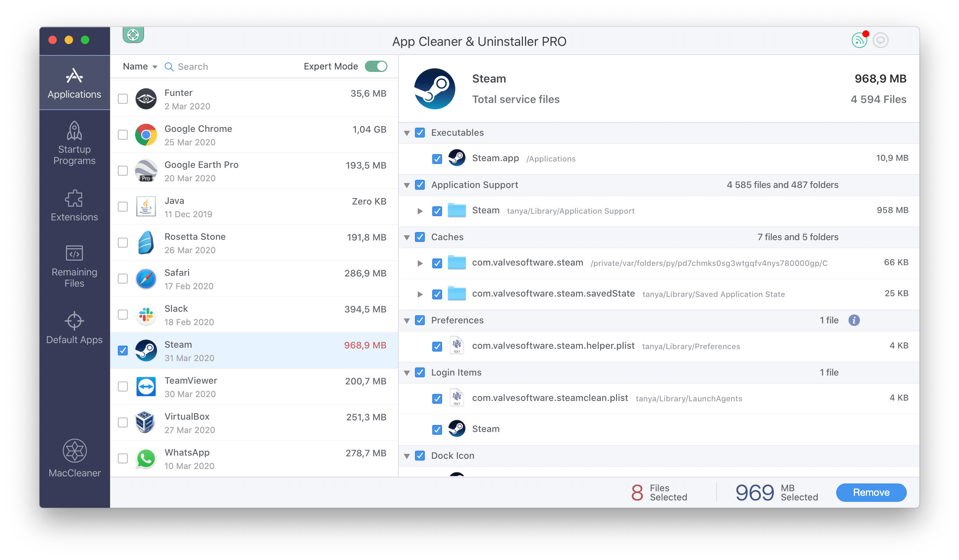Collapse the Caches section disclosure triangle
This screenshot has width=959, height=560.
pyautogui.click(x=408, y=237)
